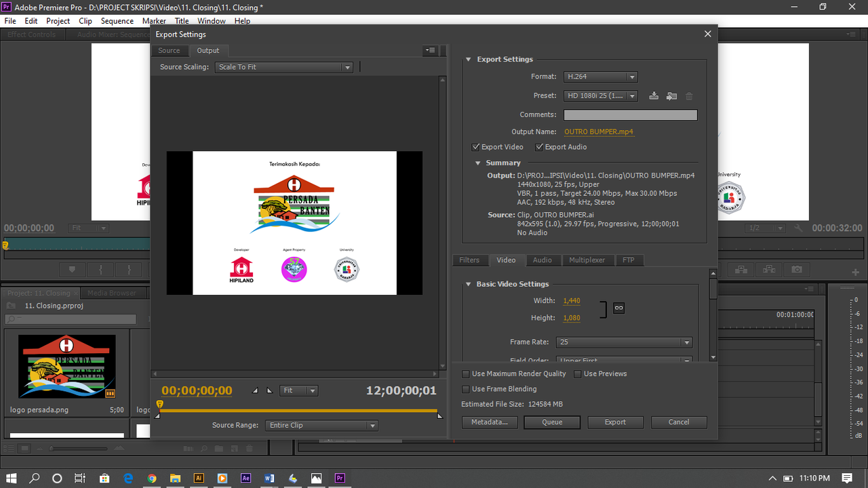Click the orange export preview time bar
This screenshot has width=868, height=488.
298,411
